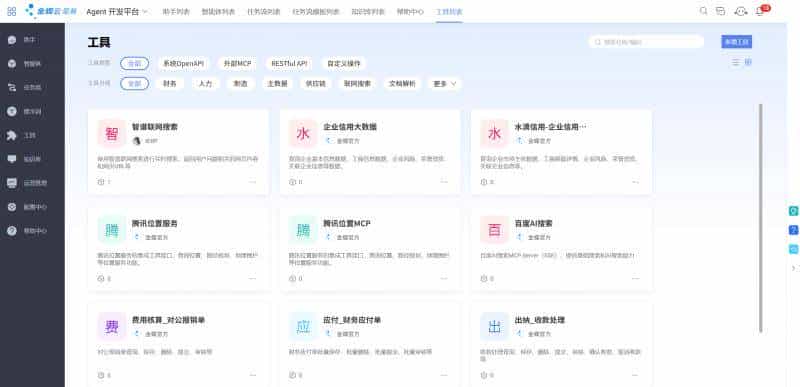Open 助手 chat bubble in sidebar
The height and width of the screenshot is (387, 800).
(12, 40)
